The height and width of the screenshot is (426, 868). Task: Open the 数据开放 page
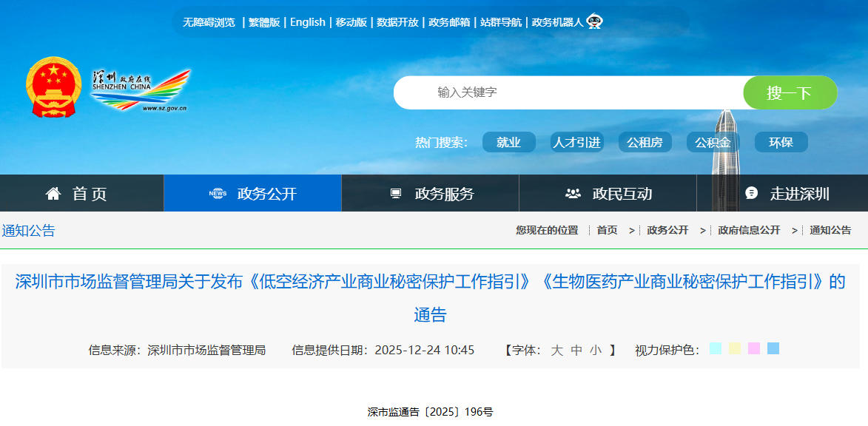(397, 22)
